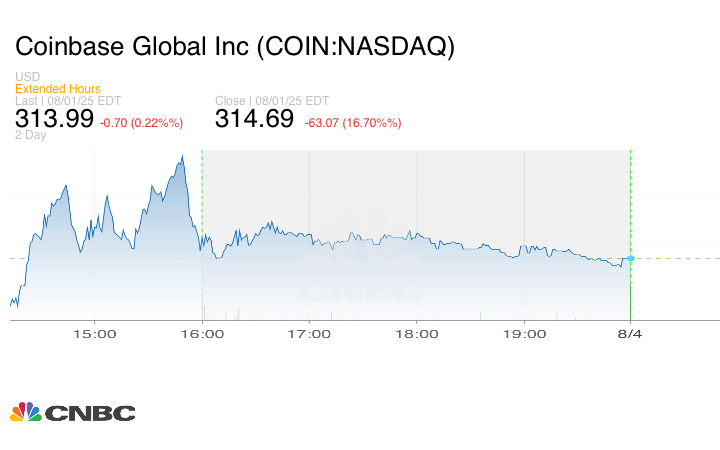Click the 8/4 date axis label

[x=630, y=334]
